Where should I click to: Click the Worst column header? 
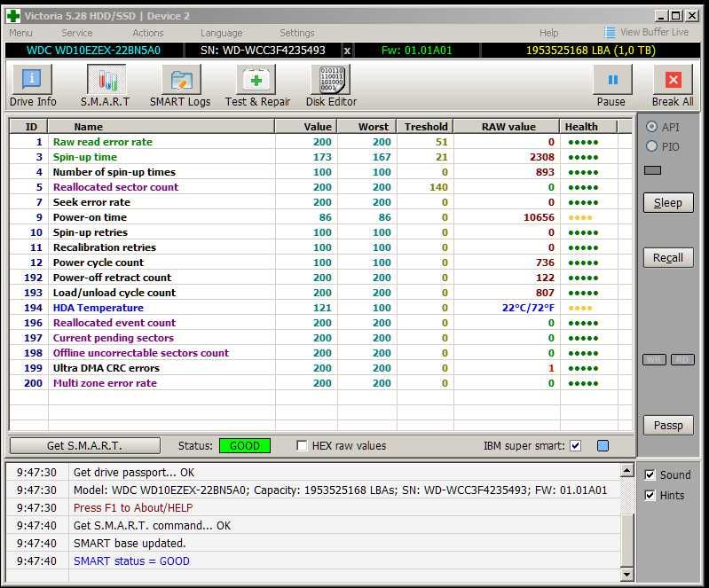[x=366, y=127]
